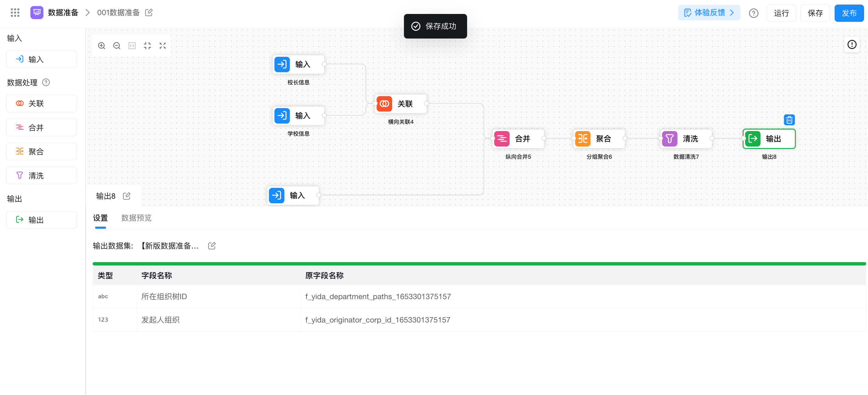The width and height of the screenshot is (868, 395).
Task: Zoom out on the canvas
Action: 117,46
